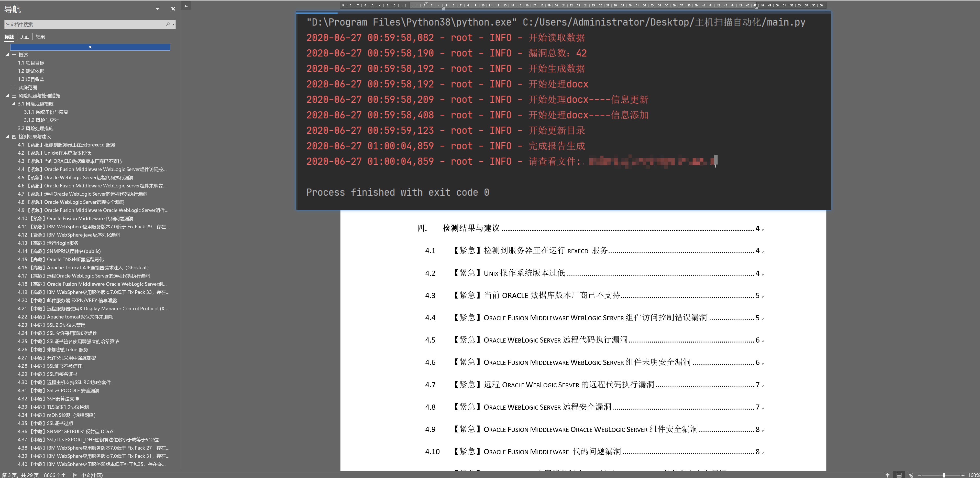
Task: Click TOC entry 4.2 Unix 操作系统版本过低
Action: coord(592,273)
